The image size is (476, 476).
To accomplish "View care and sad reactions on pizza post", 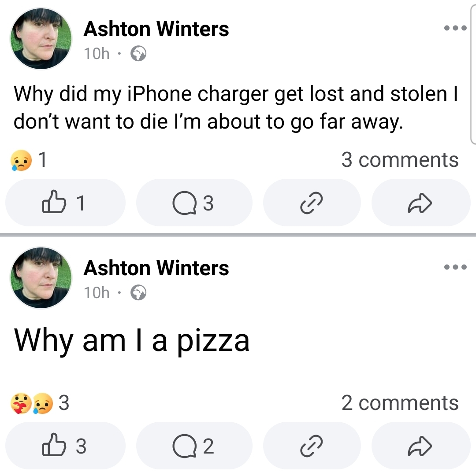I will tap(40, 403).
